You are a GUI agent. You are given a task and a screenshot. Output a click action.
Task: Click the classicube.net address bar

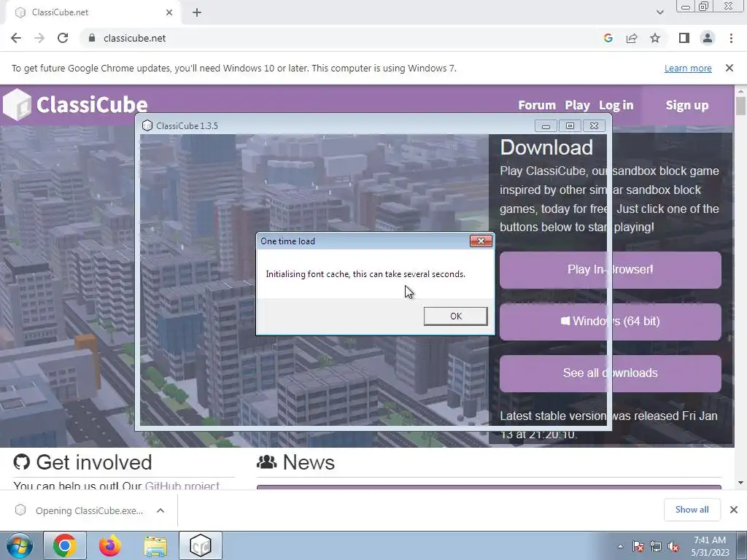pyautogui.click(x=343, y=38)
